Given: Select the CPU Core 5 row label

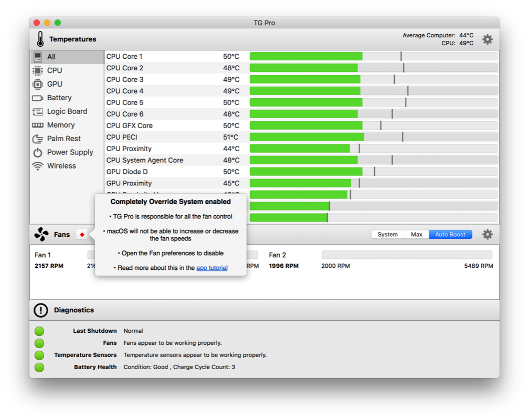Looking at the screenshot, I should 124,102.
